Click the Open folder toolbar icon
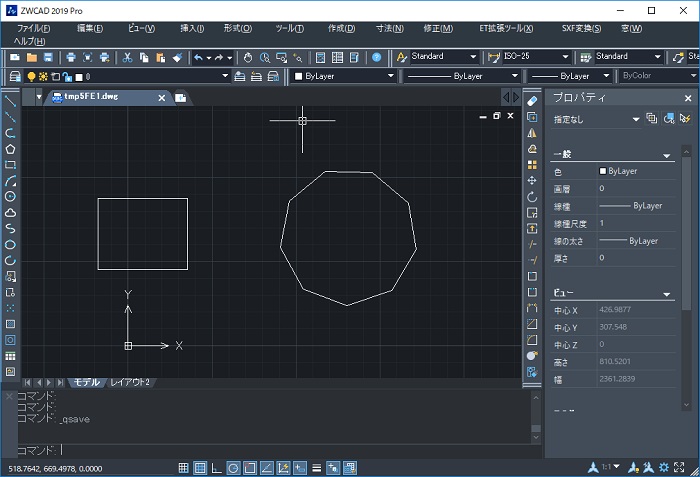Screen dimensions: 700x477 click(32, 57)
